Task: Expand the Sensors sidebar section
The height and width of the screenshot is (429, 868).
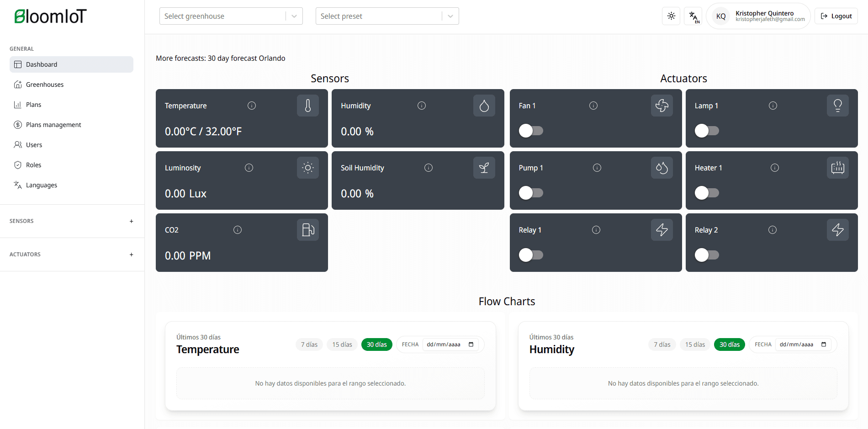Action: point(131,221)
